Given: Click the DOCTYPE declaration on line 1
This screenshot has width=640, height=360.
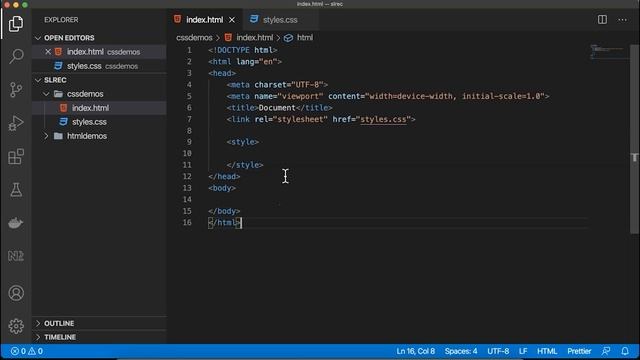Looking at the screenshot, I should point(243,50).
